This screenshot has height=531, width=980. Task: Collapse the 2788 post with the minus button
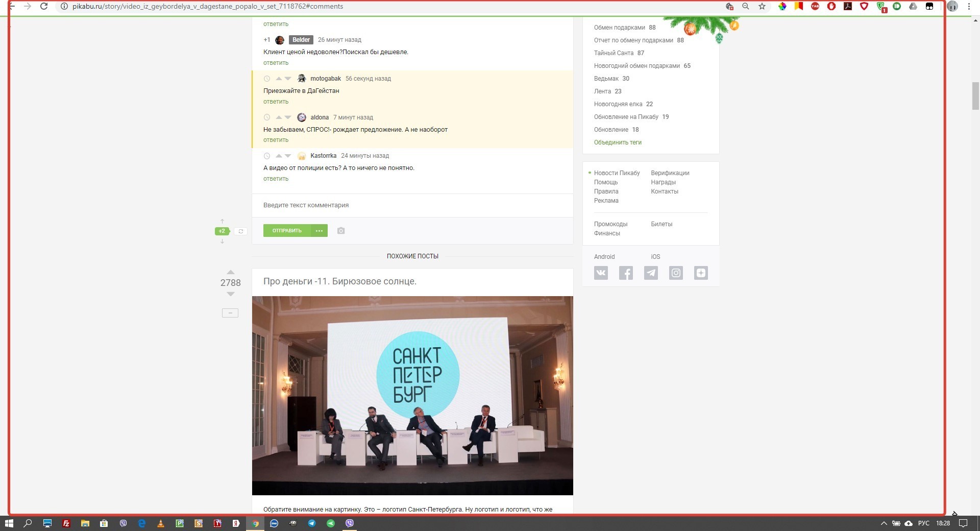click(230, 313)
